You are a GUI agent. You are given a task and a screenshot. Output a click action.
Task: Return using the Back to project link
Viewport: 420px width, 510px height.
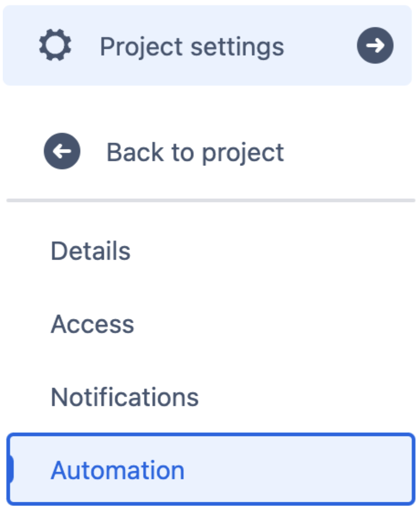point(195,152)
